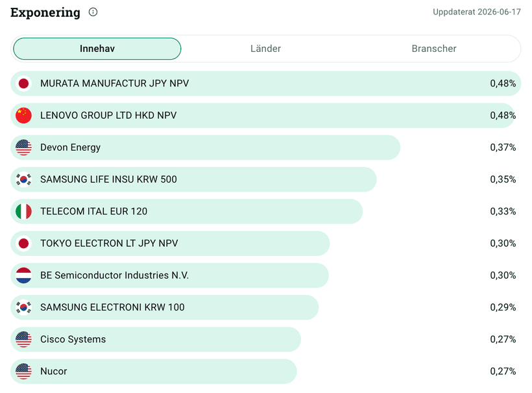Switch to the Länder tab
Image resolution: width=532 pixels, height=393 pixels.
[x=265, y=49]
